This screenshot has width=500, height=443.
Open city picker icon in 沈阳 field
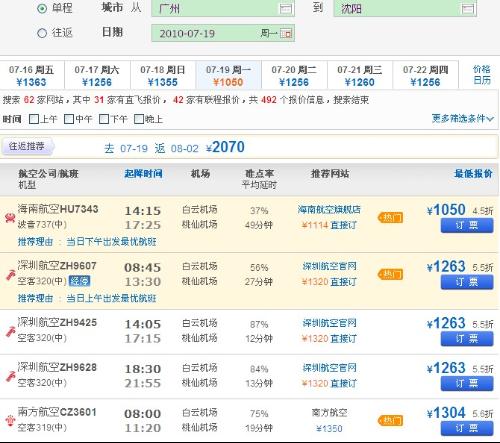pos(468,8)
